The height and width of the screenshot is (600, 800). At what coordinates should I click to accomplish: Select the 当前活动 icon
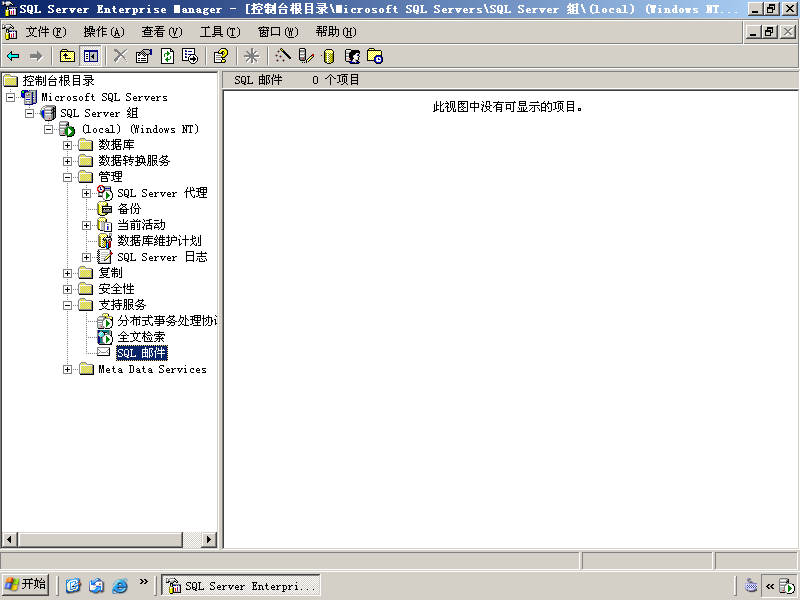click(x=105, y=225)
